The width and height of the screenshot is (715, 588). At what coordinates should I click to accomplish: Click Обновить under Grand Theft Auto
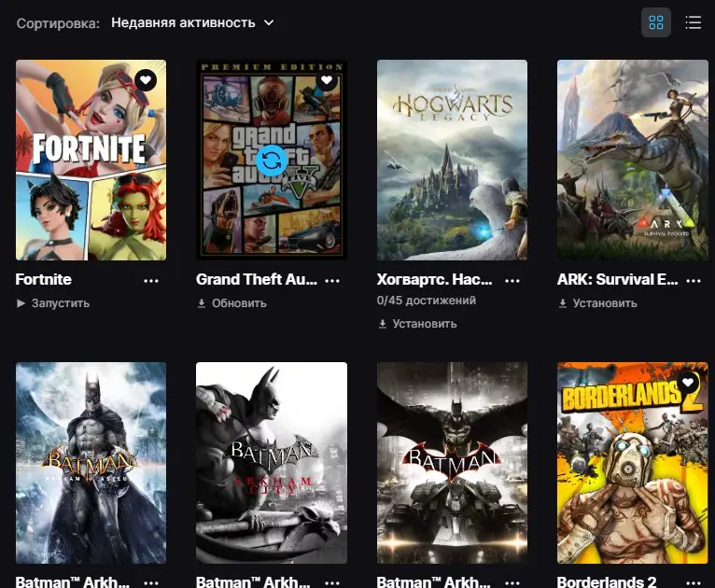pos(232,303)
